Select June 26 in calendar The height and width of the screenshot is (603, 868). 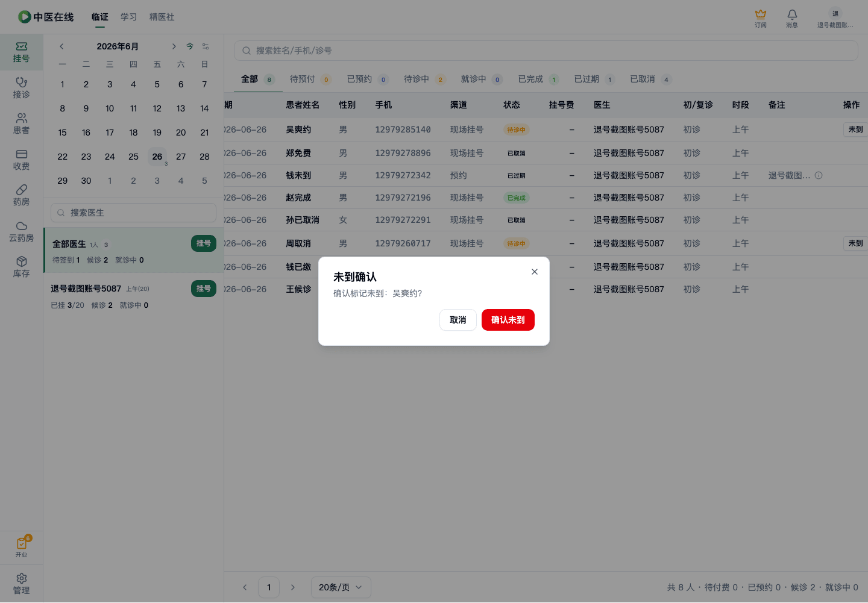(x=157, y=157)
